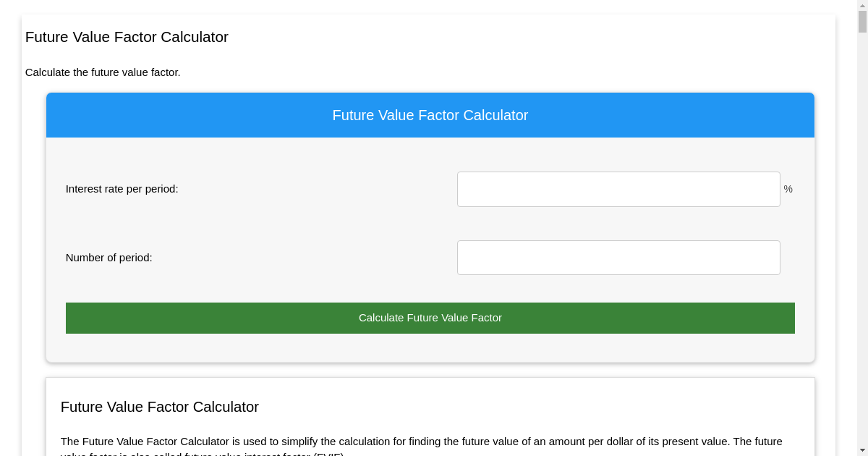Click the percent sign next to interest rate
Viewport: 868px width, 456px height.
pyautogui.click(x=788, y=189)
